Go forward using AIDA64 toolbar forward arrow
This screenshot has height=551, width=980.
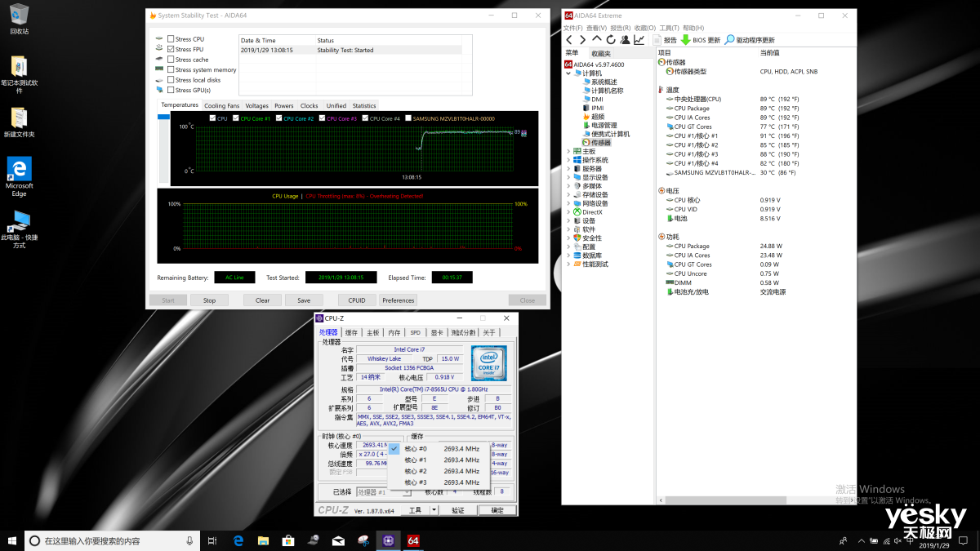pyautogui.click(x=582, y=40)
